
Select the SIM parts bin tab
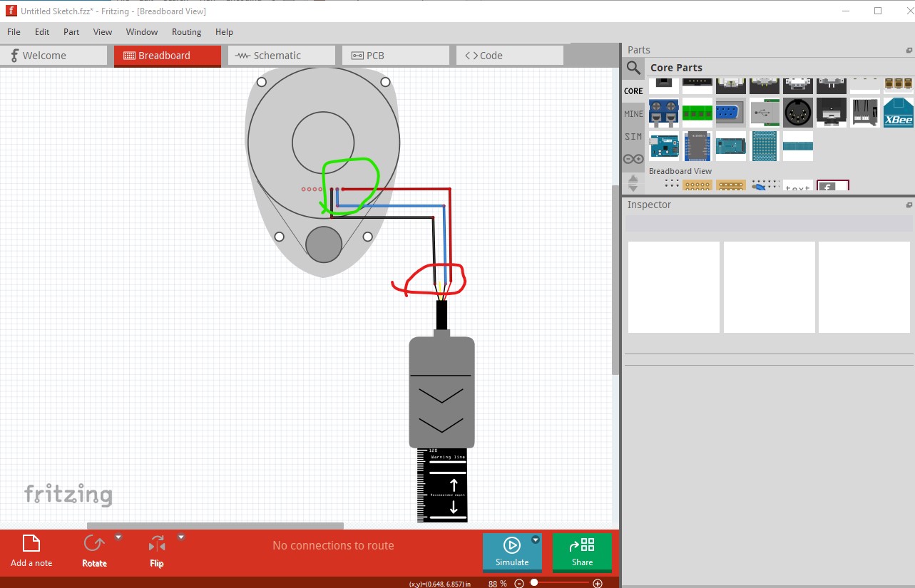coord(633,137)
